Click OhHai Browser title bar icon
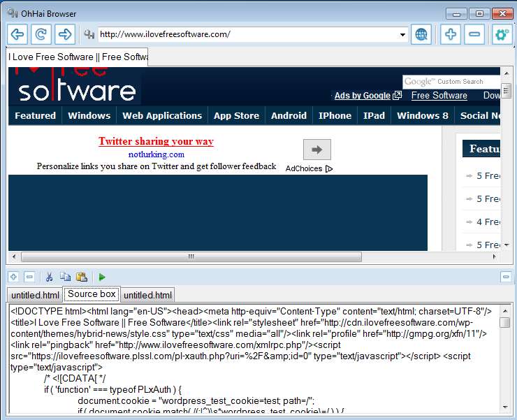517x420 pixels. pyautogui.click(x=13, y=13)
